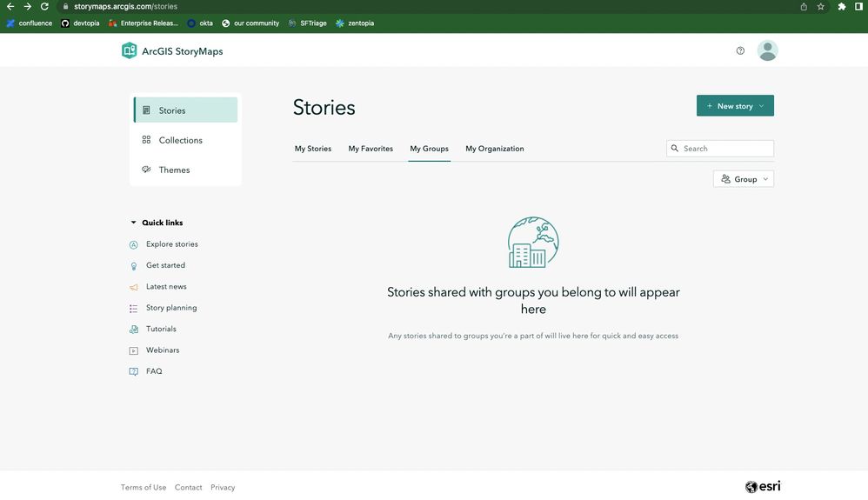Screen dimensions: 868x500
Task: Click the browser share icon
Action: pyautogui.click(x=804, y=7)
